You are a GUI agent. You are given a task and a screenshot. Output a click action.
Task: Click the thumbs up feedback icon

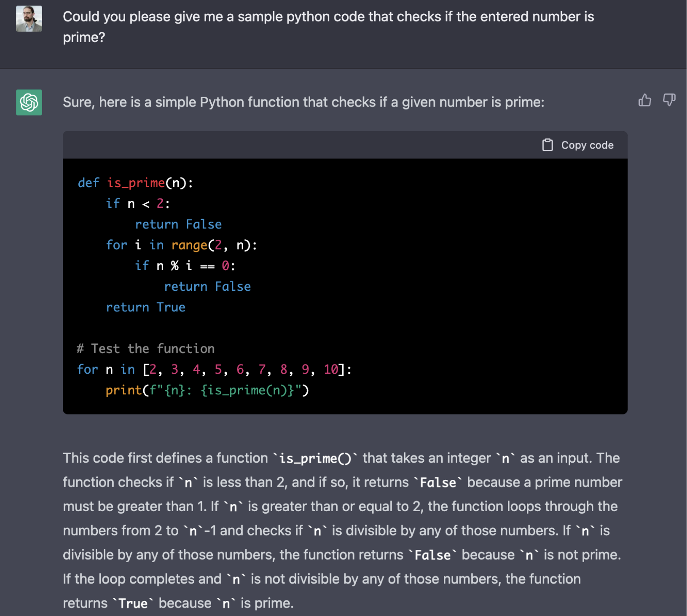(x=644, y=100)
